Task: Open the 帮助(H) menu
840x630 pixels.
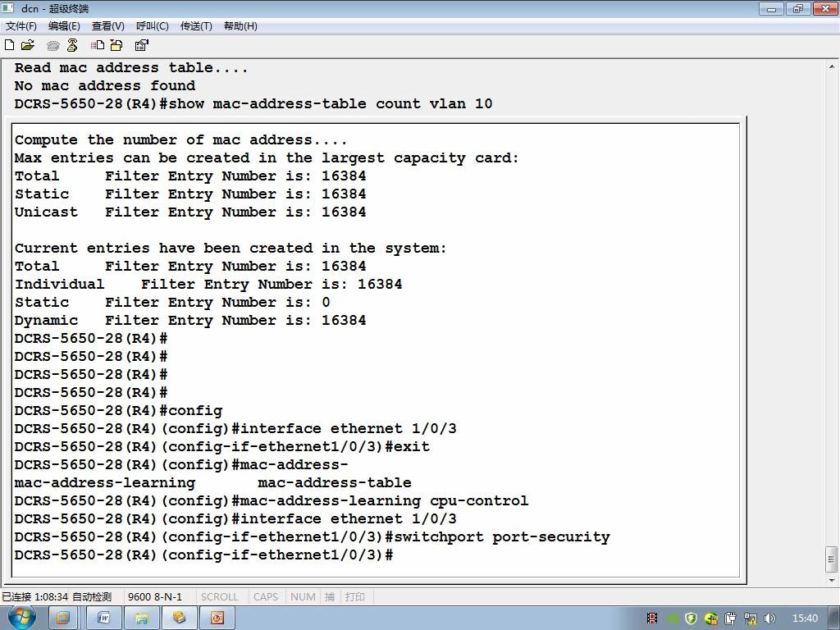Action: [x=240, y=26]
